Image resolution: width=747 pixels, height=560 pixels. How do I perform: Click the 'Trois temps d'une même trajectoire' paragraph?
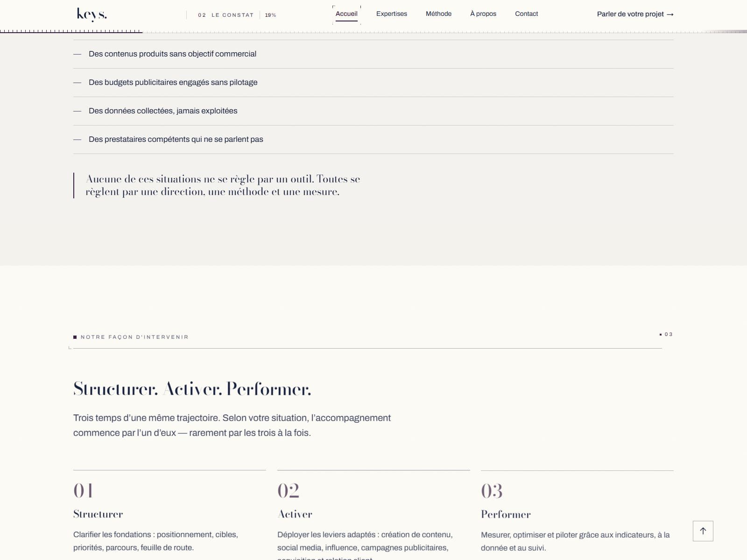point(232,425)
